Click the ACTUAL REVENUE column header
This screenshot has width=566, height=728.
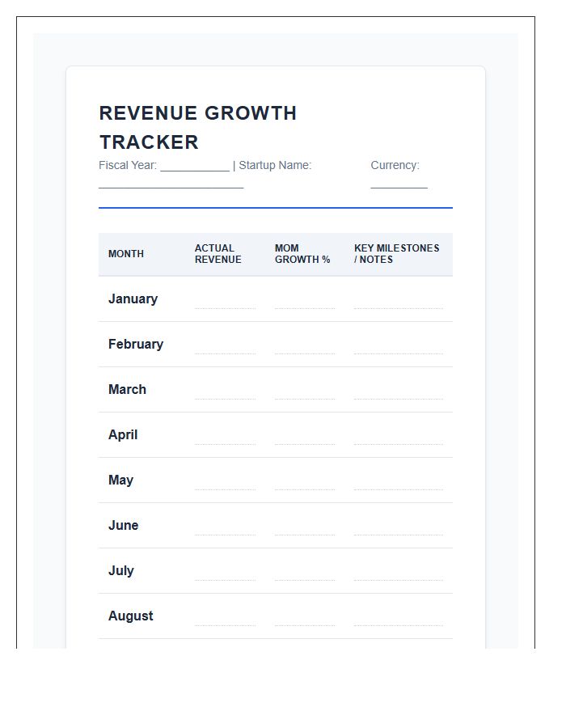click(x=218, y=254)
